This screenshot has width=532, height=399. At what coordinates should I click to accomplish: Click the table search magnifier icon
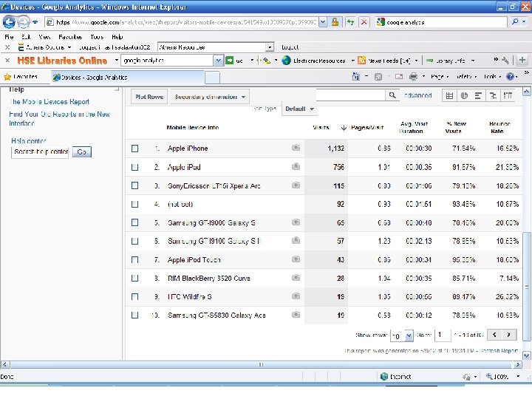392,95
